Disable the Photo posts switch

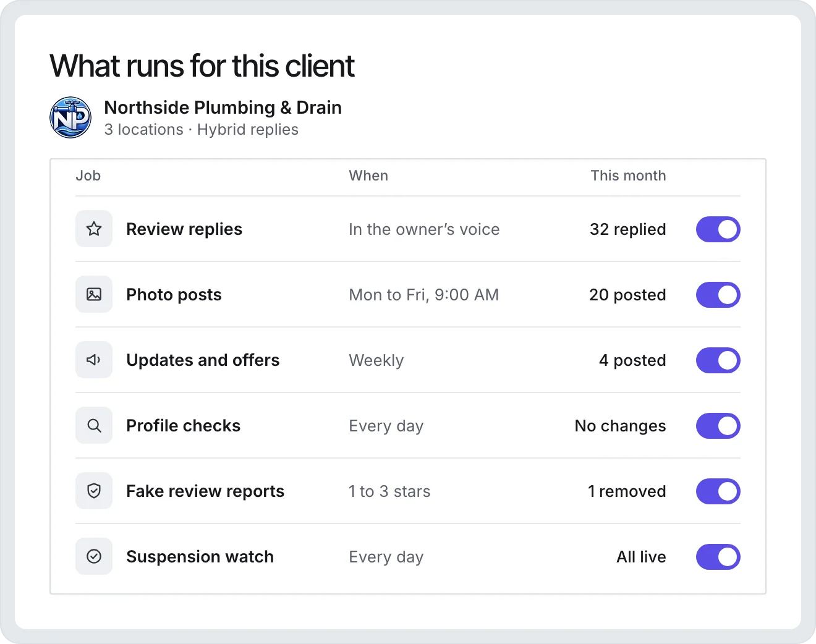pos(718,295)
